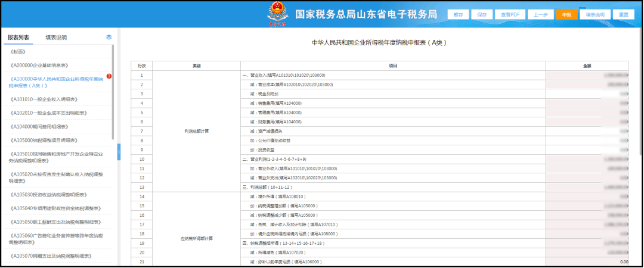Open 《A105050职工薪酬支出及纳税调整明细表》
This screenshot has width=644, height=268.
tap(57, 222)
